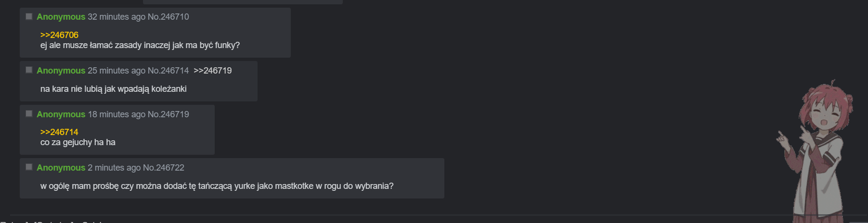Click Anonymous name on the 2 minutes post

coord(61,168)
